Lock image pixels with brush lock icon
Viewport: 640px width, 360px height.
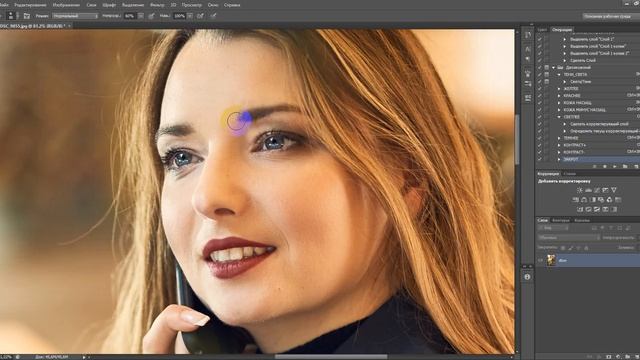[571, 248]
